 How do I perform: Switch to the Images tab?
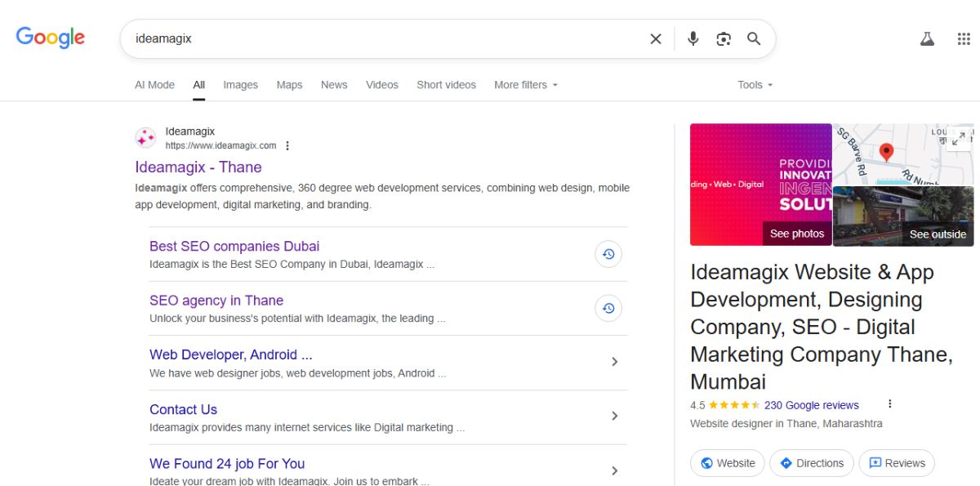tap(240, 84)
